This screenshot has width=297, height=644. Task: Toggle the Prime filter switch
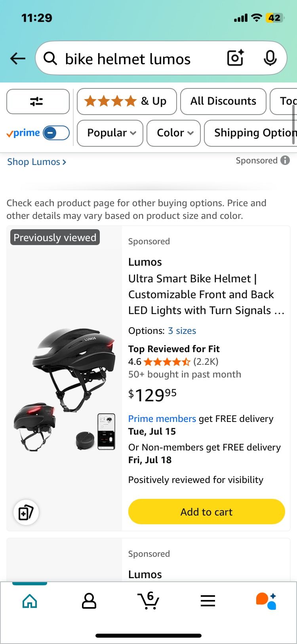click(56, 133)
